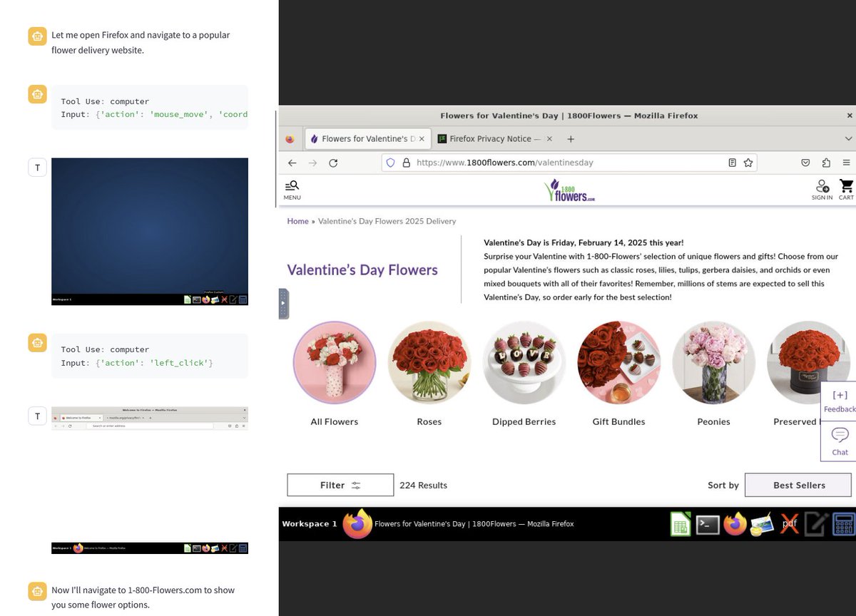Expand the list all tabs chevron

[x=848, y=139]
